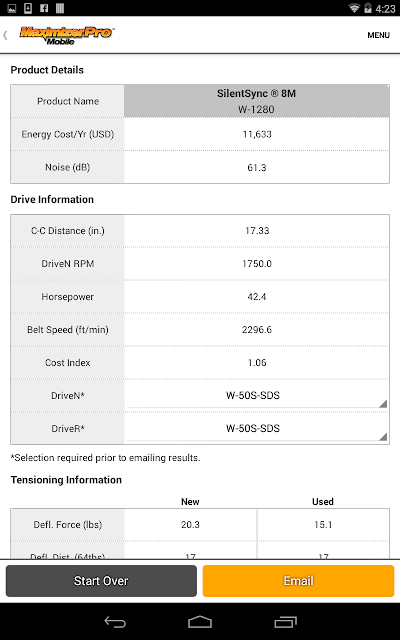Open the MENU in the header

(378, 35)
